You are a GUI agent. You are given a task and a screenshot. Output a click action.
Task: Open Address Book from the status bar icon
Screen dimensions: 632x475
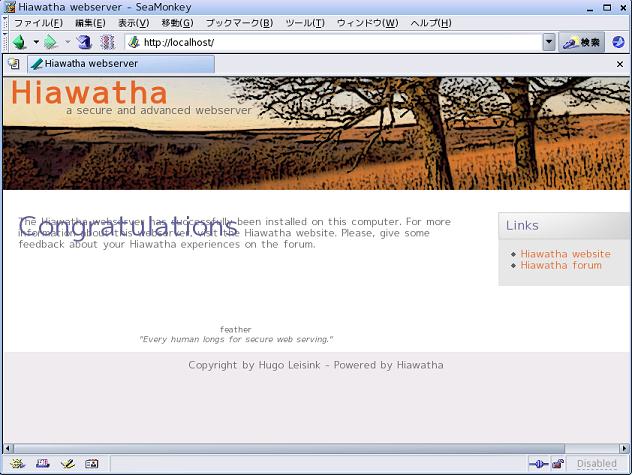pos(92,464)
